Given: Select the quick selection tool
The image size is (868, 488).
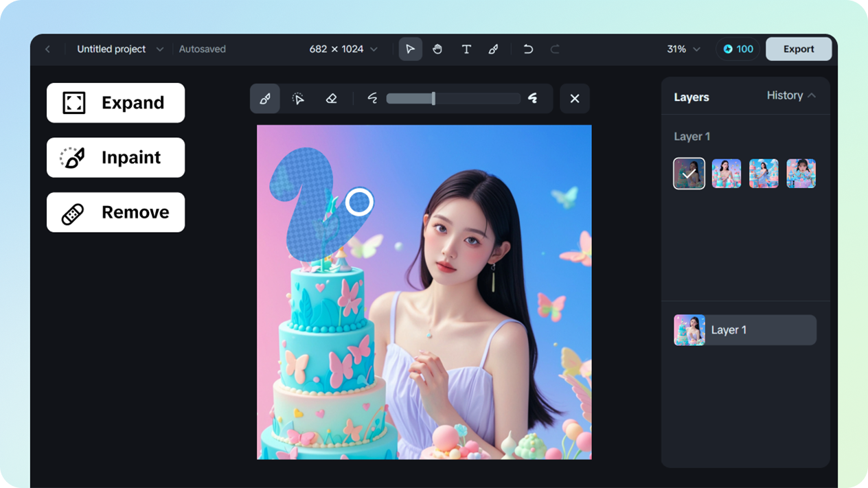Looking at the screenshot, I should (298, 99).
